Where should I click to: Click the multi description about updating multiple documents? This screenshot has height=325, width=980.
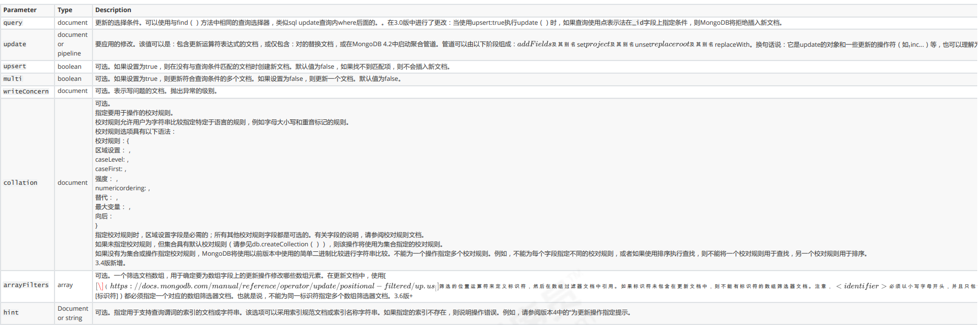tap(248, 79)
